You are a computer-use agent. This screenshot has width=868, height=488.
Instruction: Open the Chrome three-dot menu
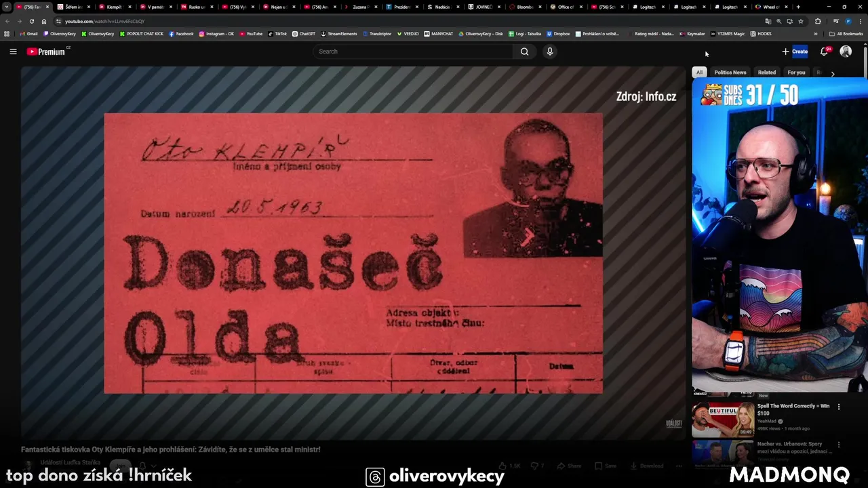[860, 21]
